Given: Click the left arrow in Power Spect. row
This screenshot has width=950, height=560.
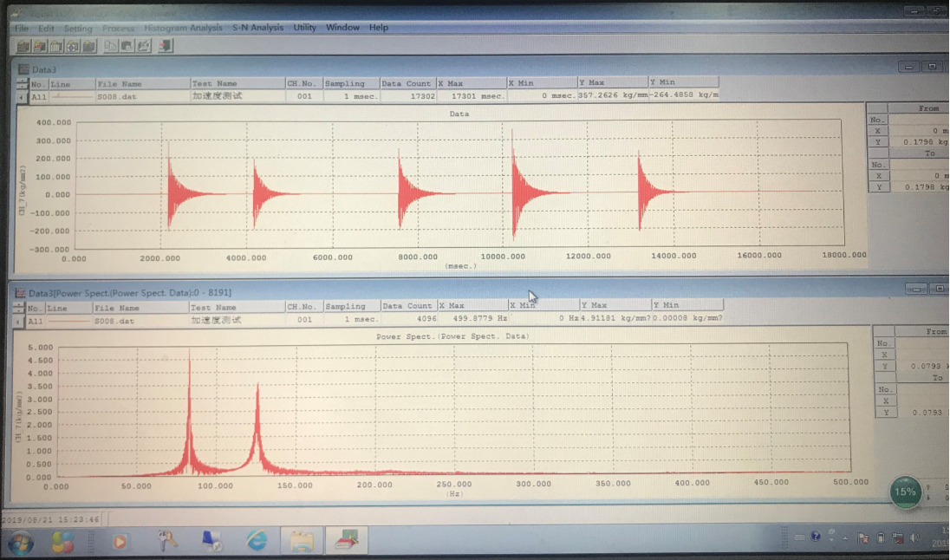Looking at the screenshot, I should pyautogui.click(x=18, y=321).
